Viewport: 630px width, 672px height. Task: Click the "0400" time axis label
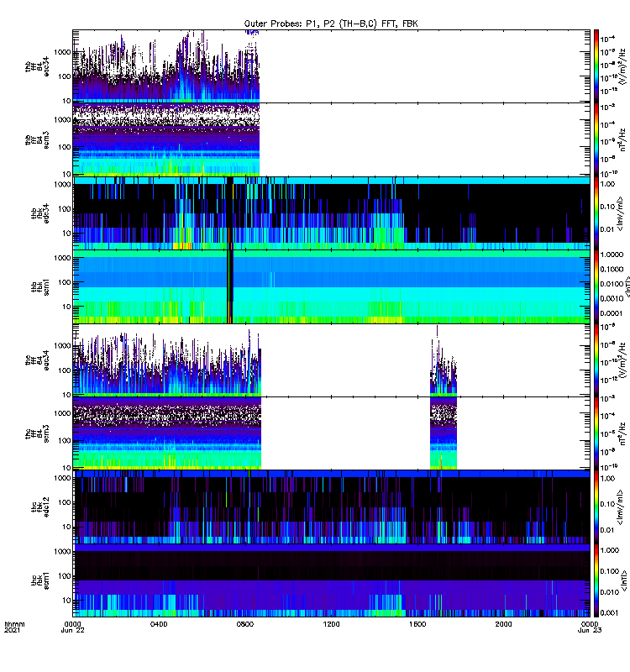(159, 624)
